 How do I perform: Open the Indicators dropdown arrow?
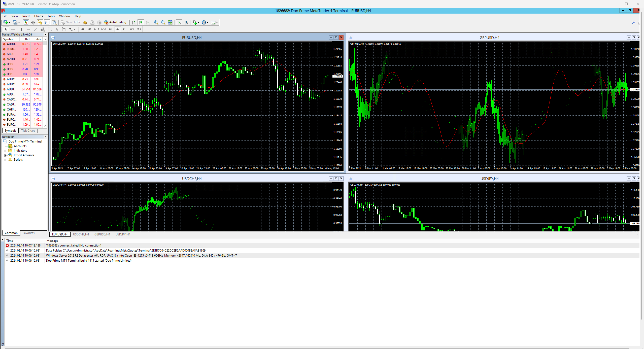198,22
